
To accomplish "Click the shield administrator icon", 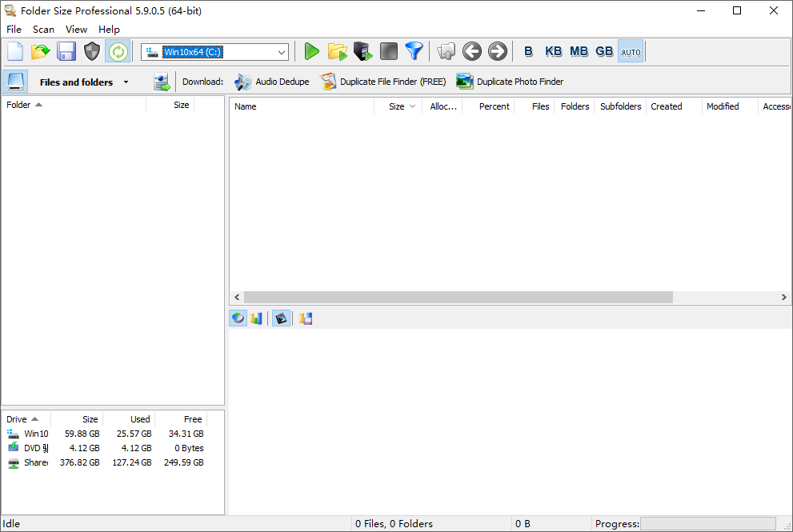I will tap(91, 51).
